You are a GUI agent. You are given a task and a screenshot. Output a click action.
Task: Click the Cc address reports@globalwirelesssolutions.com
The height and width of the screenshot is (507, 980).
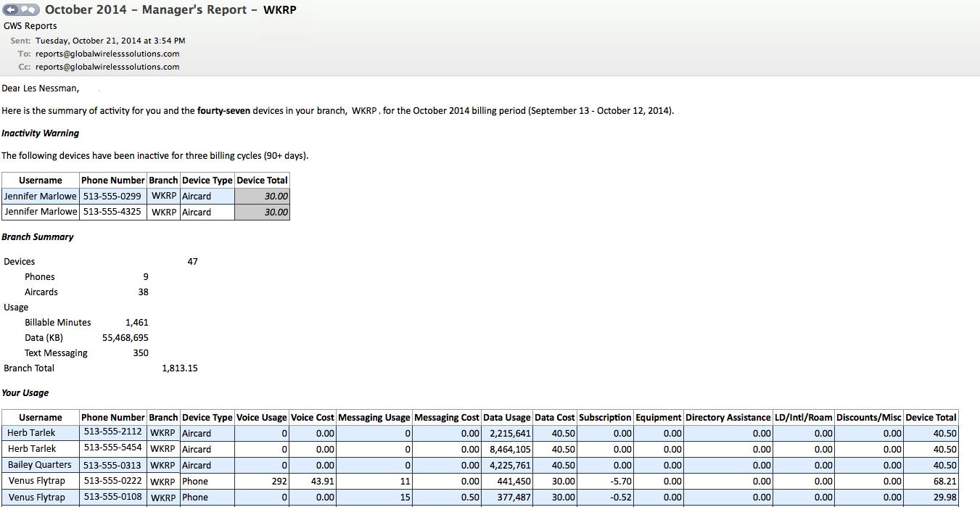pyautogui.click(x=107, y=67)
